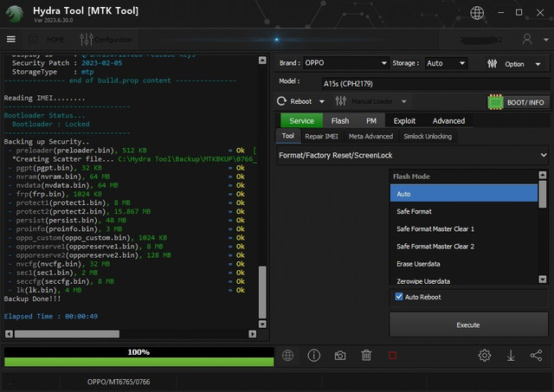Select the Tool sub-tab
554x392 pixels.
(x=288, y=136)
